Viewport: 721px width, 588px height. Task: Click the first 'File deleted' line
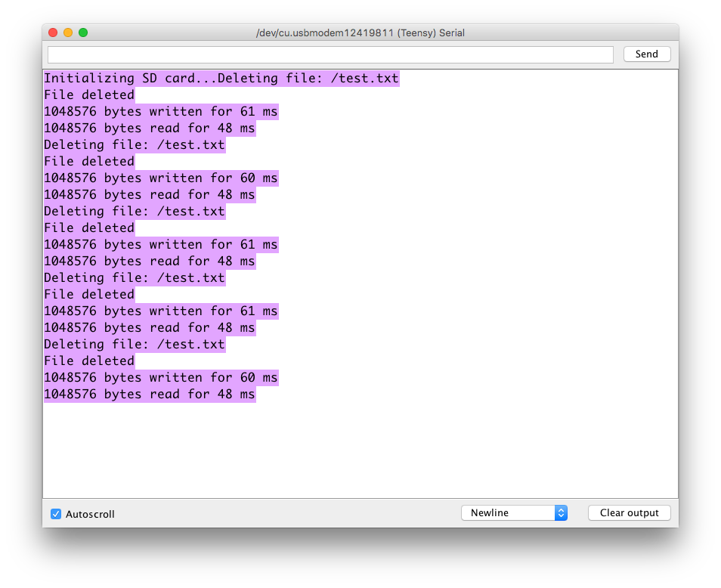pyautogui.click(x=90, y=94)
